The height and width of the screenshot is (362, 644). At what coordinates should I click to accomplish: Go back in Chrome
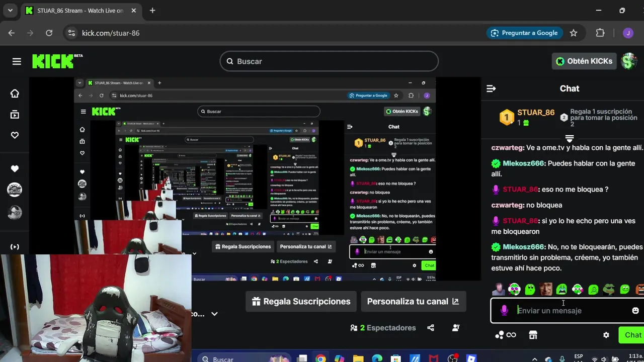click(12, 33)
